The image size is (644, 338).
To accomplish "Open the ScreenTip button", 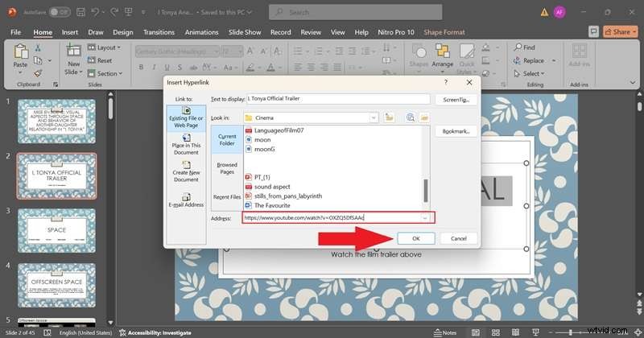I will [456, 99].
